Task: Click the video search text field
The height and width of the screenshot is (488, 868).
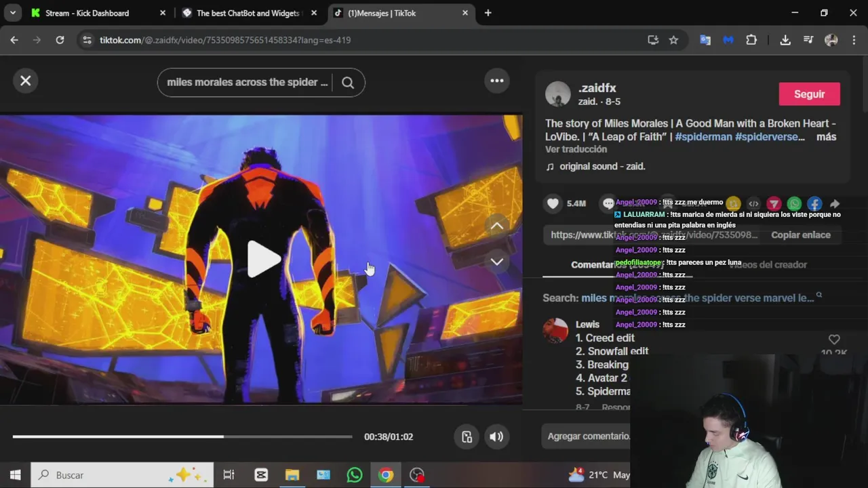Action: click(x=247, y=83)
